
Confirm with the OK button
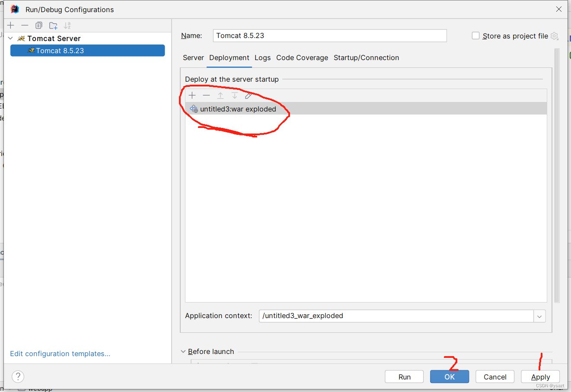(x=450, y=376)
